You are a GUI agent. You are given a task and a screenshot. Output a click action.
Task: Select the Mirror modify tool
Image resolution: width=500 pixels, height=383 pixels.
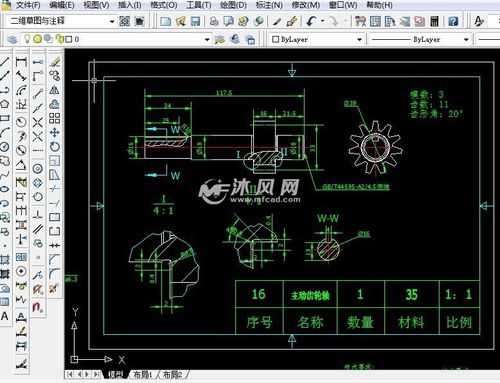point(55,90)
